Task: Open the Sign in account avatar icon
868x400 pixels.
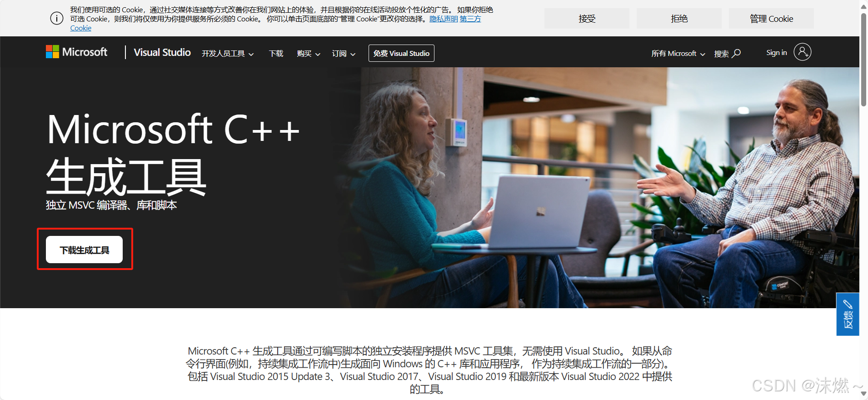Action: coord(802,52)
